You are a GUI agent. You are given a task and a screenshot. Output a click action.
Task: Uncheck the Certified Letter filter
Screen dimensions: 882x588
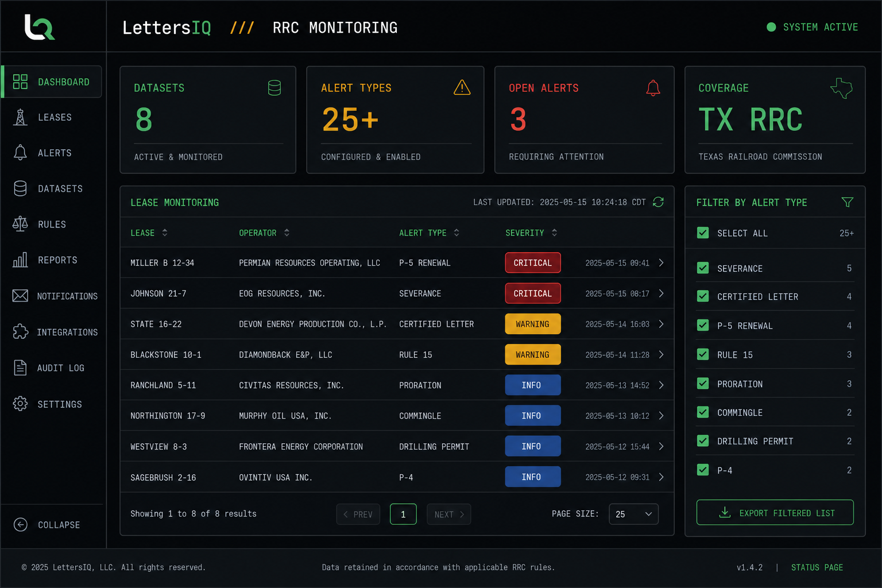(x=702, y=296)
